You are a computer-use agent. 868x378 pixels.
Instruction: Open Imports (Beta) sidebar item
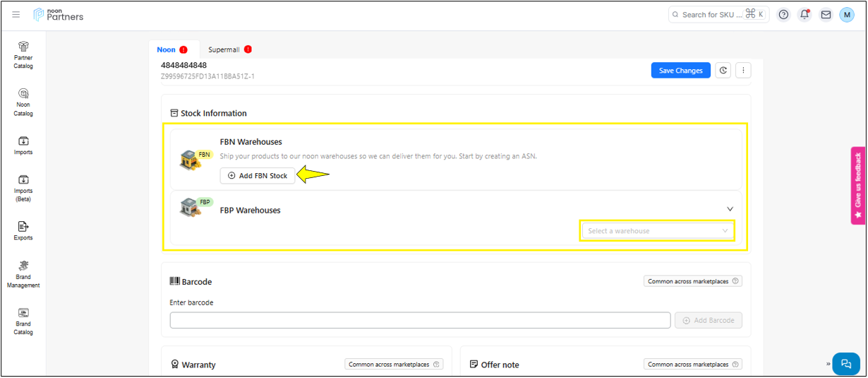tap(23, 188)
